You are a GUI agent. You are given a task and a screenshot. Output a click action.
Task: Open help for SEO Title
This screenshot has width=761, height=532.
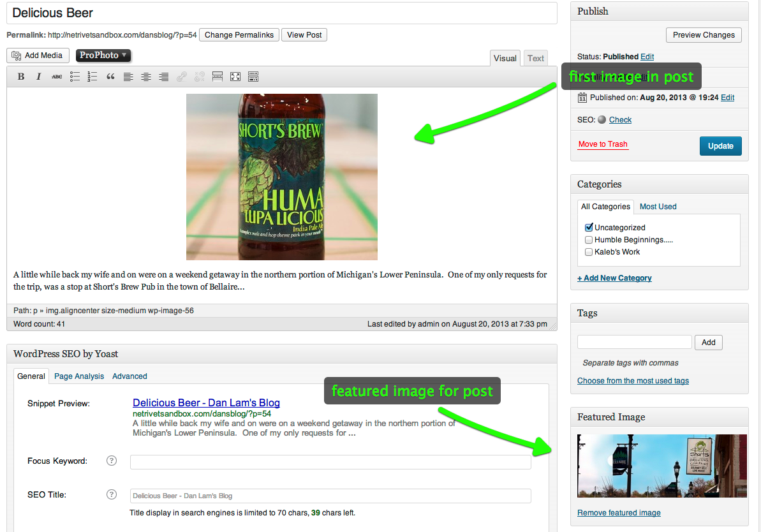[x=112, y=494]
